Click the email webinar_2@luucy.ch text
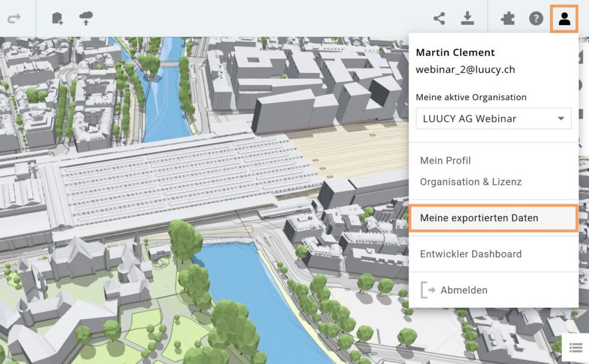Screen dimensions: 589x364 tap(465, 70)
